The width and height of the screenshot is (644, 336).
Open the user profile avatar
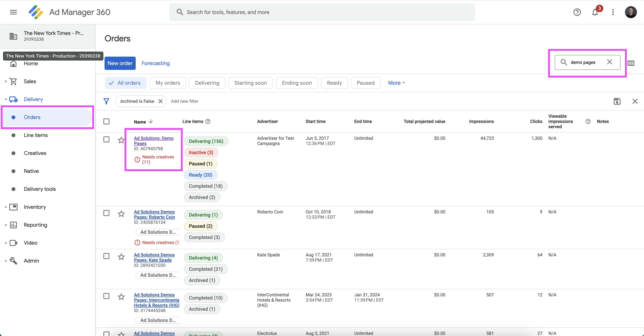pyautogui.click(x=631, y=12)
